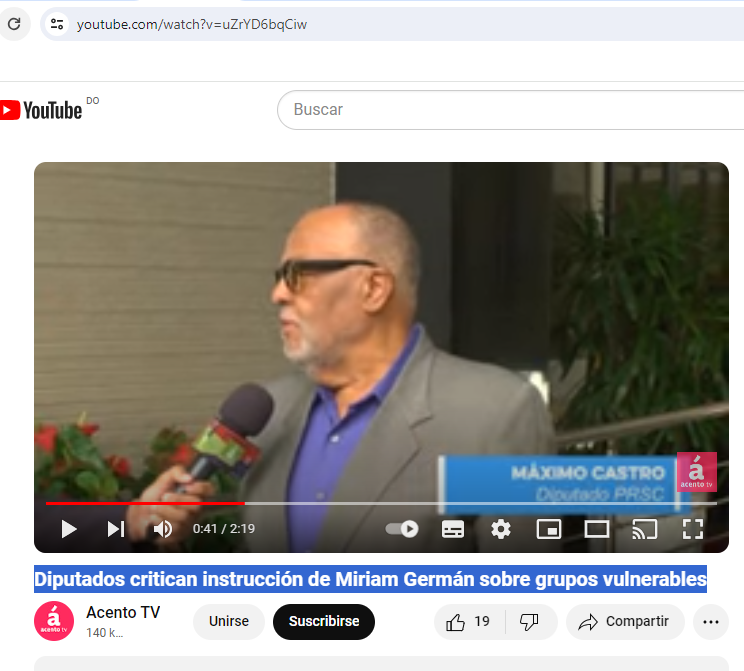Viewport: 744px width, 671px height.
Task: Click the video title about Miriam Germán
Action: (370, 579)
